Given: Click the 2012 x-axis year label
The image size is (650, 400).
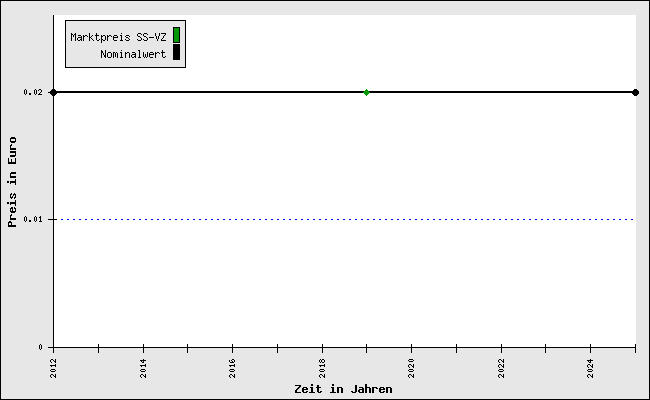Looking at the screenshot, I should pyautogui.click(x=54, y=368).
